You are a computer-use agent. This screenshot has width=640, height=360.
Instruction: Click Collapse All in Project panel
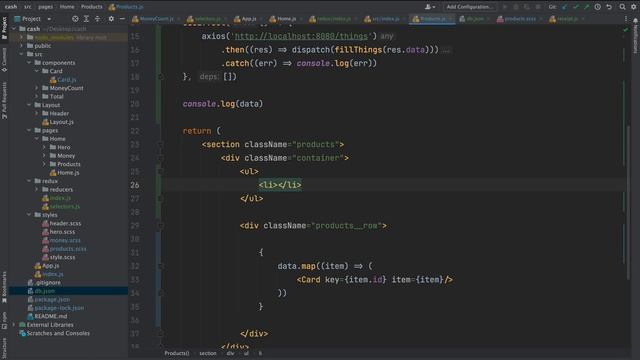pos(98,19)
